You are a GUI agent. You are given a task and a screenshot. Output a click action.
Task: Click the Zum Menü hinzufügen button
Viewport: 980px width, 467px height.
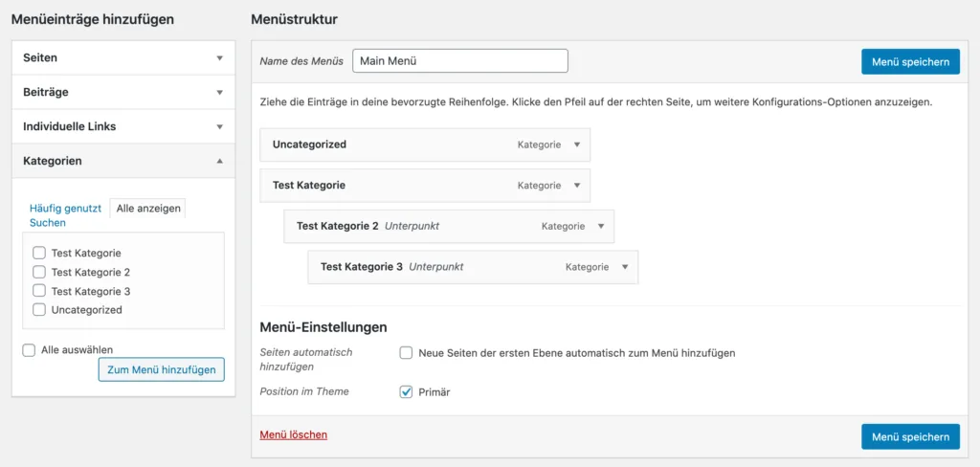(x=161, y=369)
